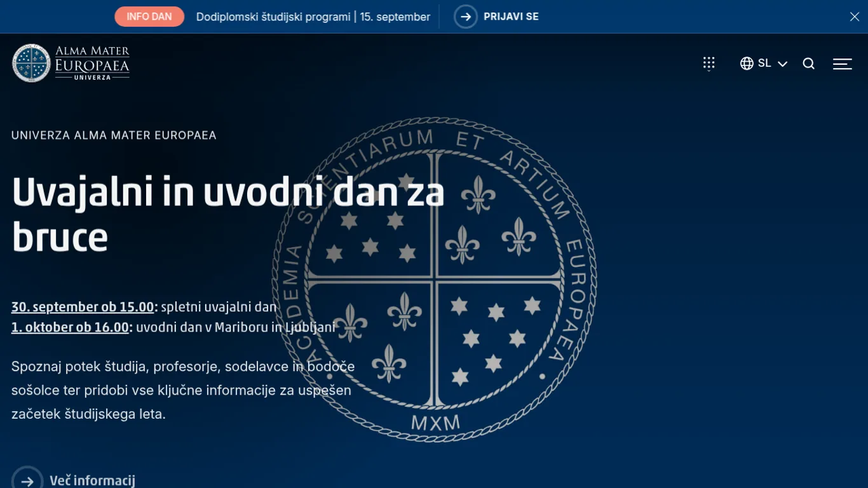Click the INFO DAN orange badge

tap(149, 17)
